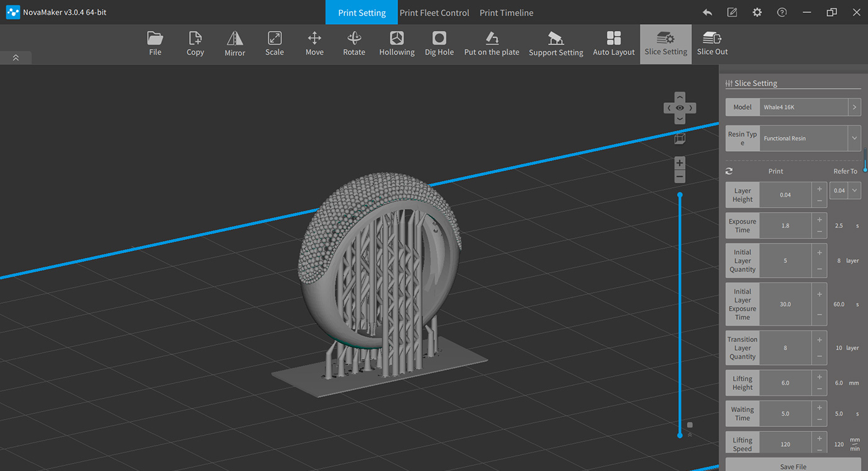Click the arrow next to Whale4 16K model
The image size is (868, 471).
pyautogui.click(x=854, y=107)
